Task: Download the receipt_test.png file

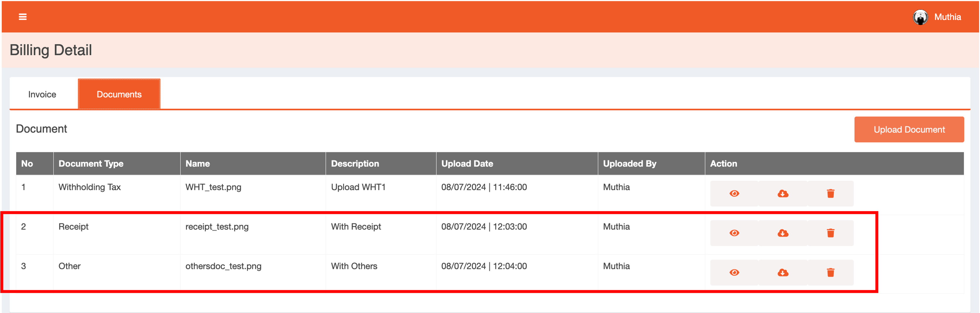Action: 783,233
